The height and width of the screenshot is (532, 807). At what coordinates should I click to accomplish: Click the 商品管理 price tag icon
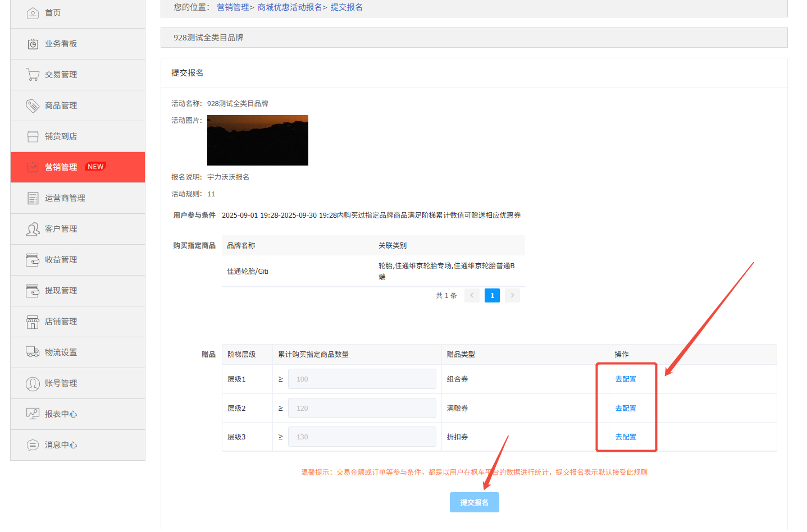pyautogui.click(x=33, y=105)
